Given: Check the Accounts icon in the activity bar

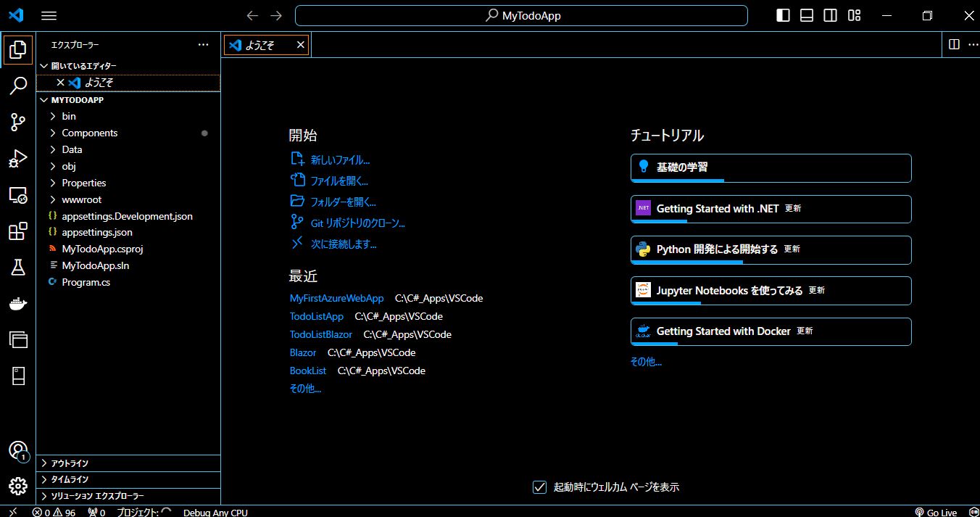Looking at the screenshot, I should 18,451.
